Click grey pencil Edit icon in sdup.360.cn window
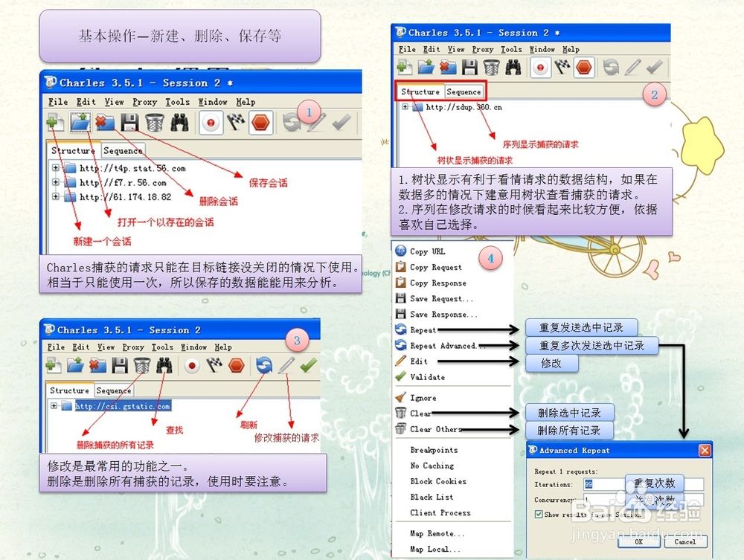 [632, 68]
